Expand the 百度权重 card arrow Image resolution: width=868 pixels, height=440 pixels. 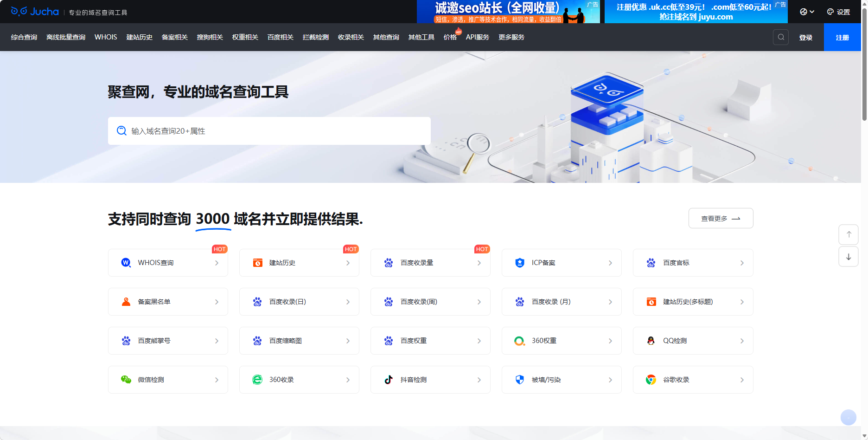tap(480, 340)
